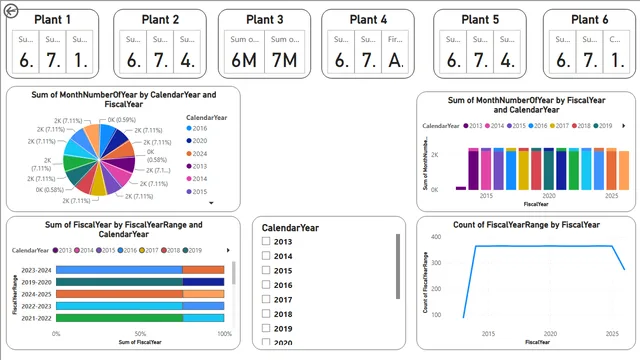Select 2016 in pie chart legend
Image resolution: width=640 pixels, height=360 pixels.
tap(197, 128)
